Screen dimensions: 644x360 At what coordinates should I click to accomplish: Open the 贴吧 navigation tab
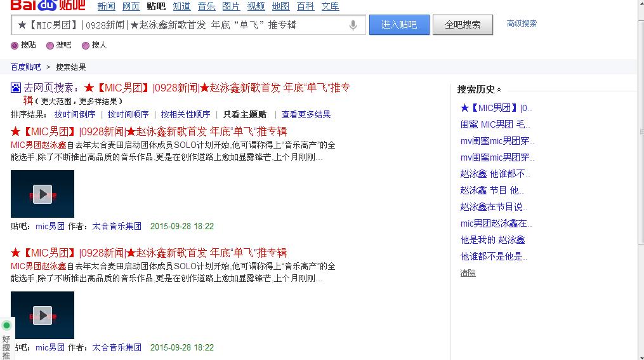[156, 6]
